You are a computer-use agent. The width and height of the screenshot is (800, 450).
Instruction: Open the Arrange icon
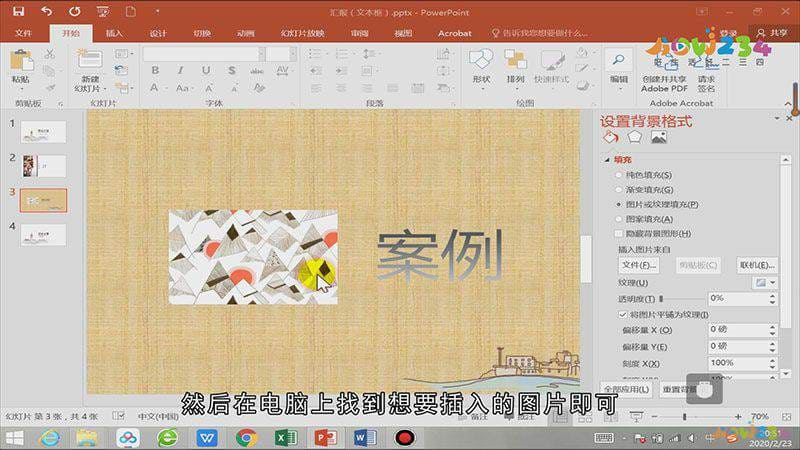515,60
